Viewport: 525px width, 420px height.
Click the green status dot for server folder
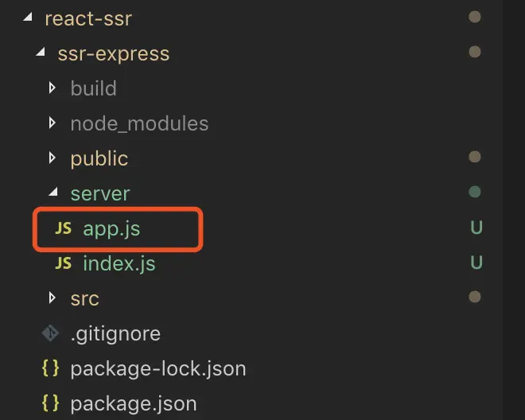[476, 192]
